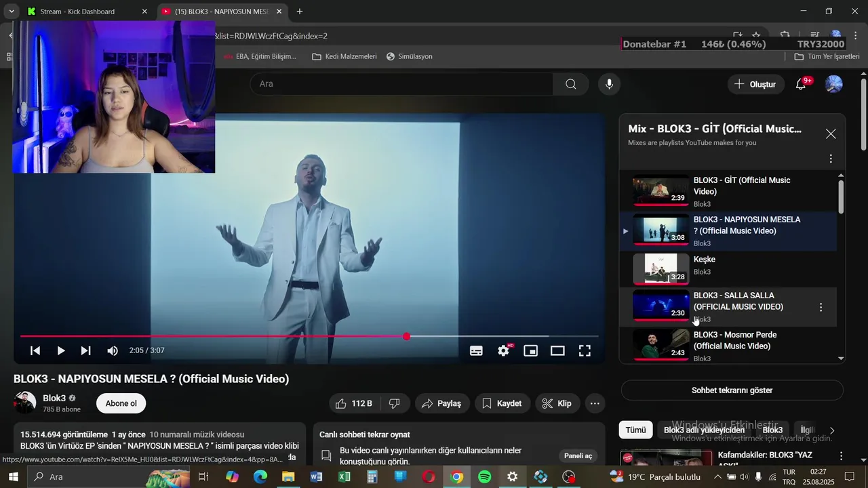Select the Tümü filter chip
The image size is (868, 488).
coord(635,430)
